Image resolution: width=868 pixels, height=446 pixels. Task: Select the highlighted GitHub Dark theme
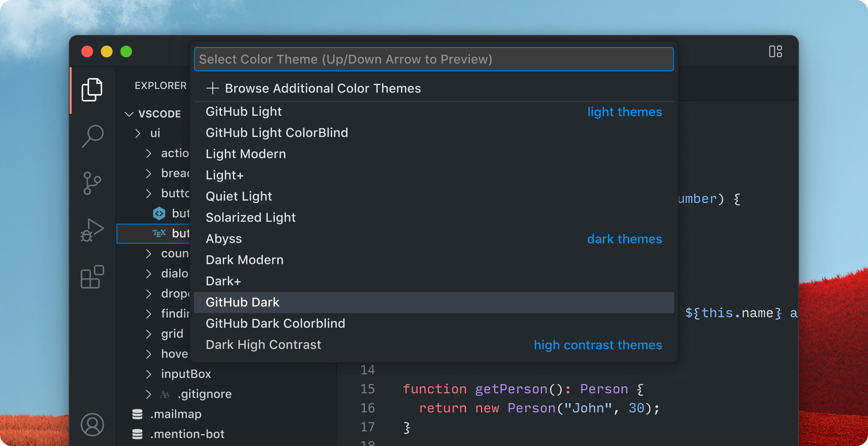(x=434, y=302)
